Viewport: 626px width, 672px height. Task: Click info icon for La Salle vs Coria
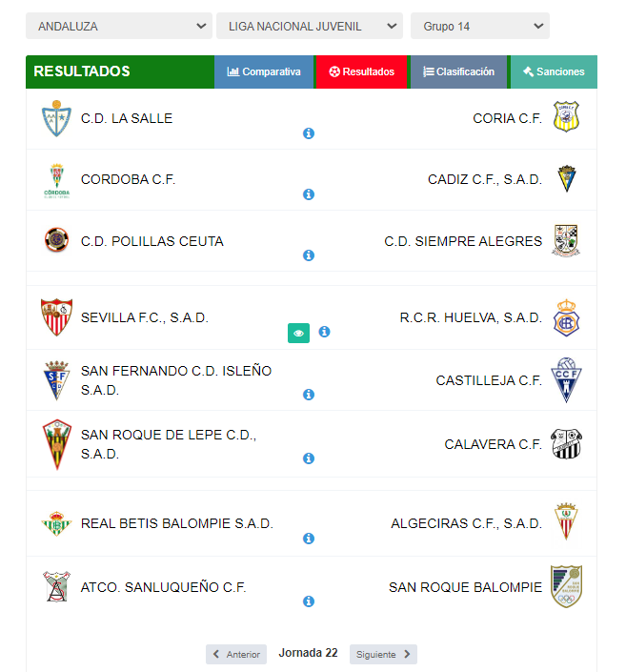pos(309,133)
